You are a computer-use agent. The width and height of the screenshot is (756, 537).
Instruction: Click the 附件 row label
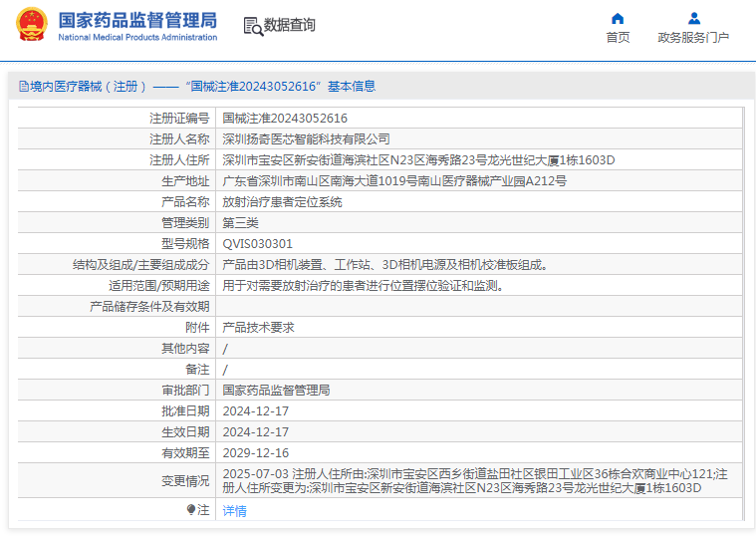pos(197,328)
